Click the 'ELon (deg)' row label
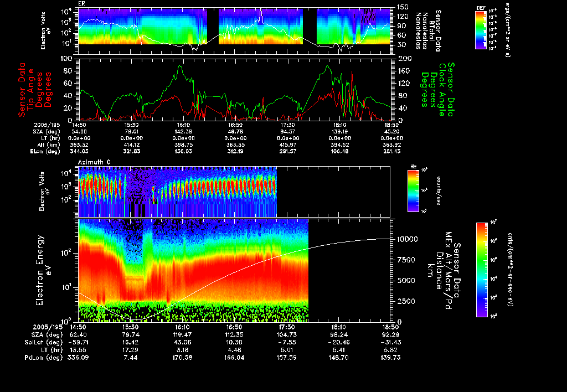The width and height of the screenshot is (567, 392). [x=45, y=151]
